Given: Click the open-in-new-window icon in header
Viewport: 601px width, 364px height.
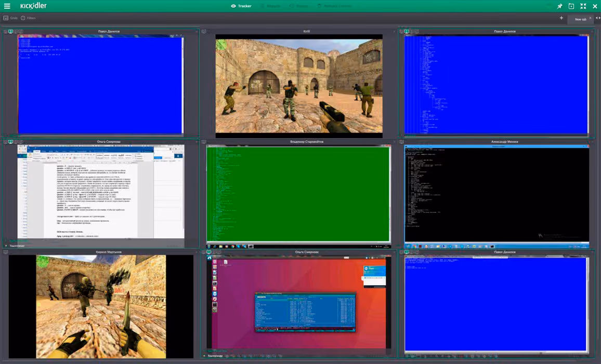Looking at the screenshot, I should point(571,6).
